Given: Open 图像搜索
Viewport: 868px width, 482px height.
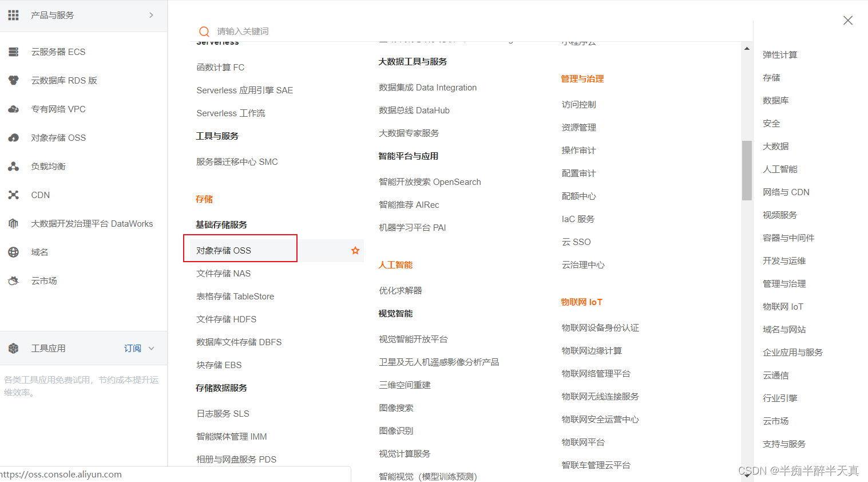Looking at the screenshot, I should (x=396, y=408).
